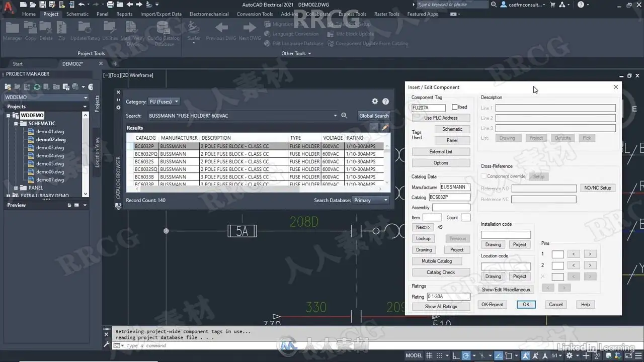Click the Undo arrow in quick access toolbar
Screen dimensions: 644x362
click(81, 5)
